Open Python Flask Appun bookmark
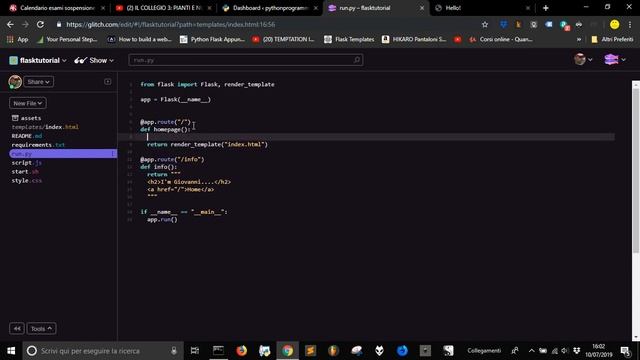This screenshot has width=640, height=360. pos(212,39)
